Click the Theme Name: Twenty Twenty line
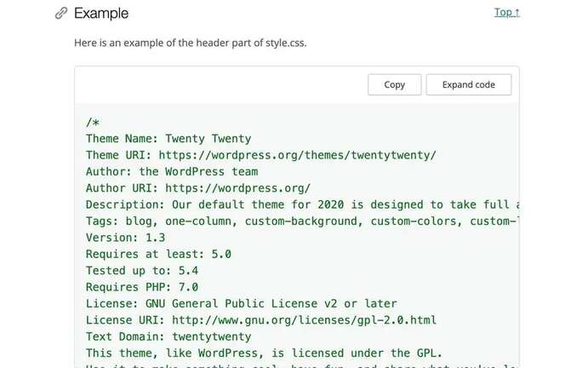 pyautogui.click(x=168, y=139)
